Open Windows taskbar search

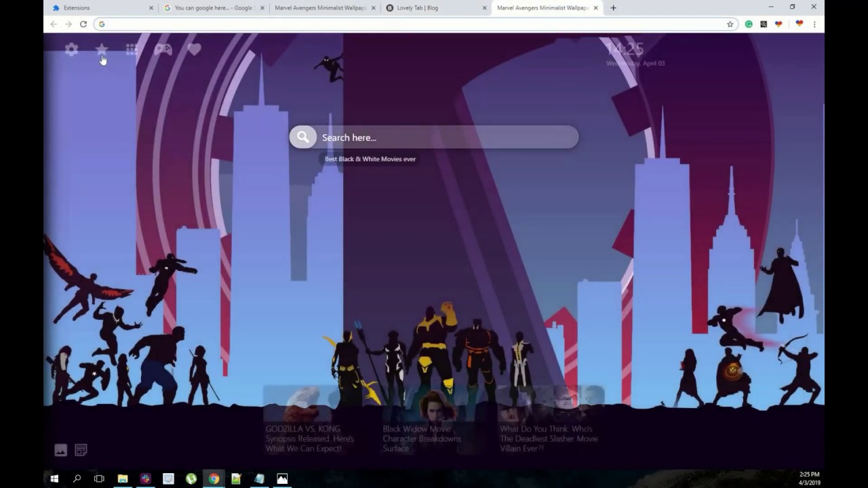click(77, 479)
